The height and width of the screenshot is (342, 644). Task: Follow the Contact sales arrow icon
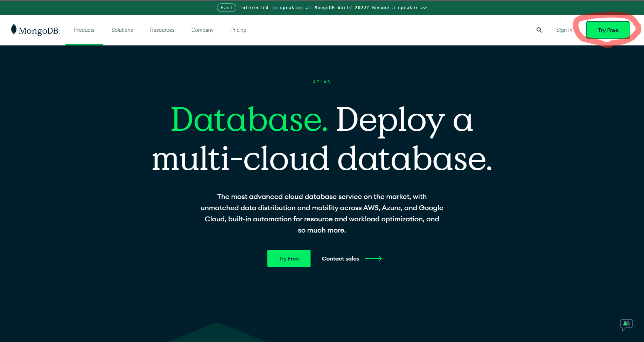click(x=373, y=258)
